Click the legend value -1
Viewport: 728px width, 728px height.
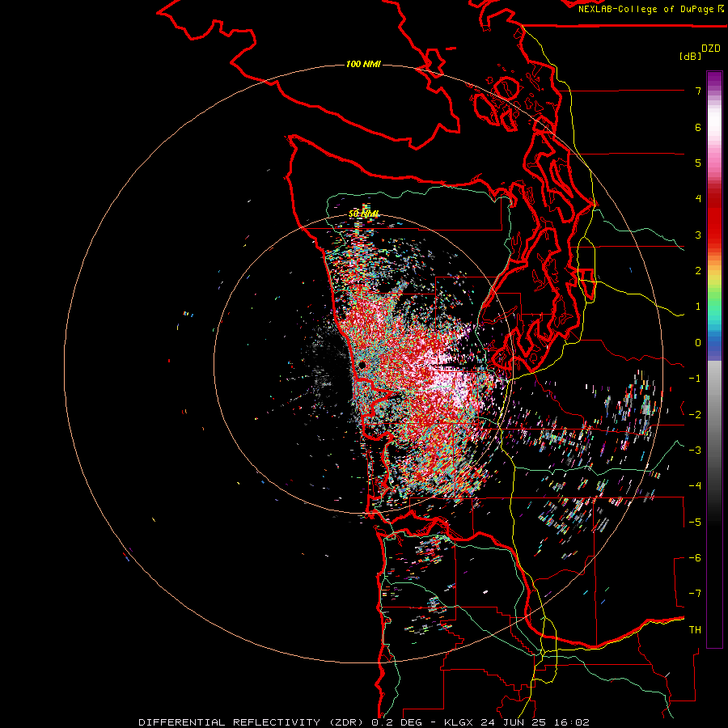[695, 379]
